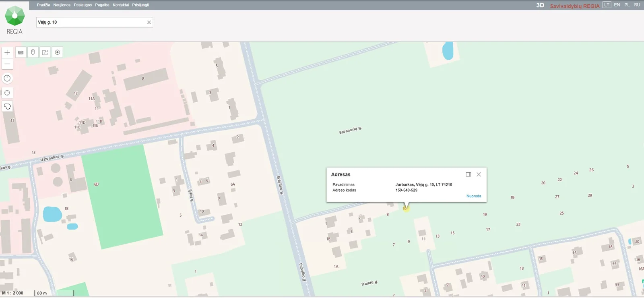
Task: Click building labeled 11A
Action: tap(92, 98)
